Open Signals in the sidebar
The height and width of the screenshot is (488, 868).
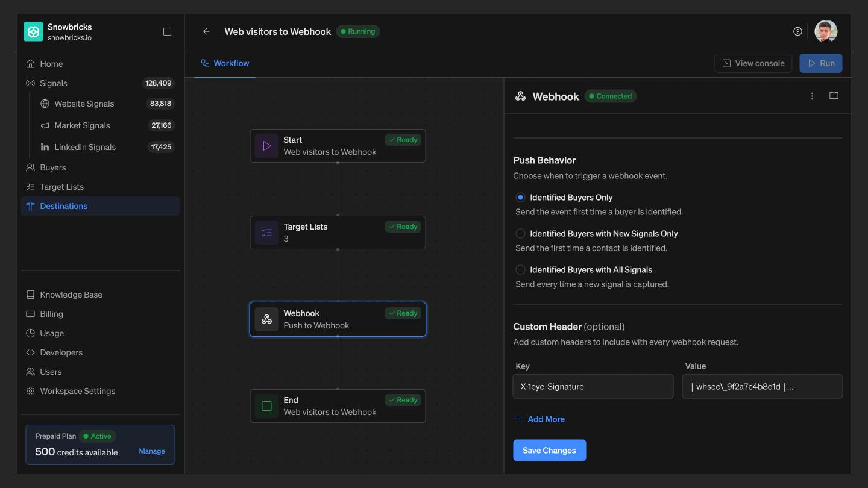point(100,83)
